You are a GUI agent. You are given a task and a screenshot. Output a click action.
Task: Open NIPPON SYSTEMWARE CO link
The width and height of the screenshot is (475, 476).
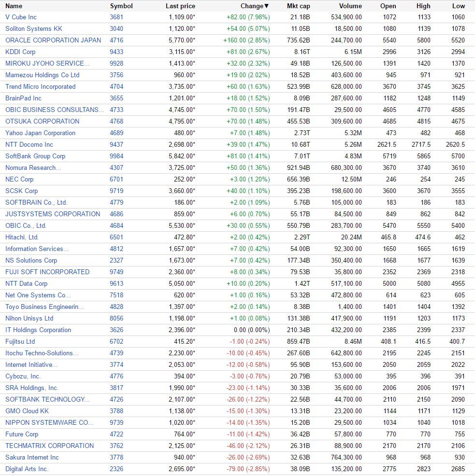tap(50, 422)
